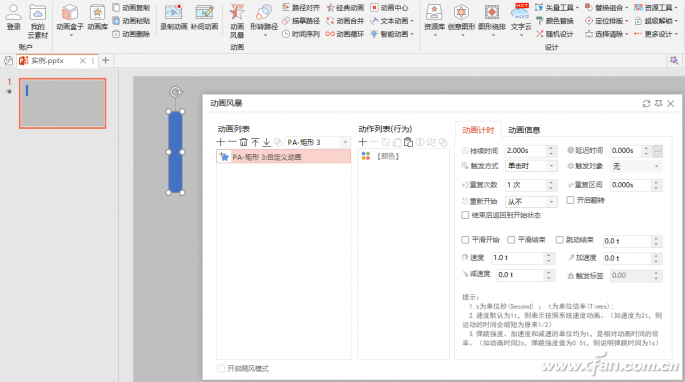Image resolution: width=685 pixels, height=382 pixels.
Task: Open the 动画盒子 animation box
Action: (70, 19)
